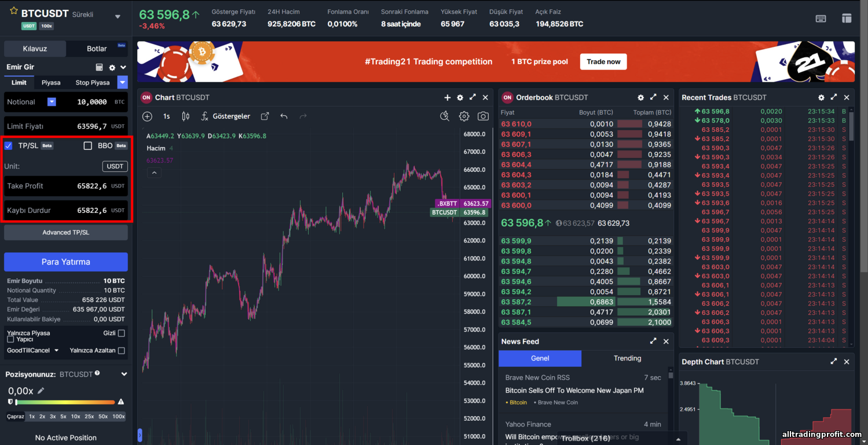
Task: Change chart interval 1s
Action: (x=167, y=116)
